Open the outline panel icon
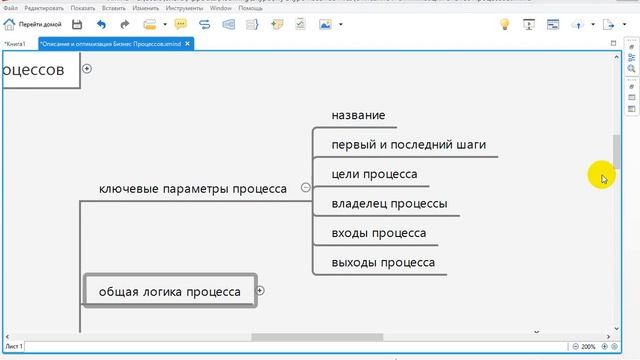This screenshot has height=360, width=640. tap(631, 98)
